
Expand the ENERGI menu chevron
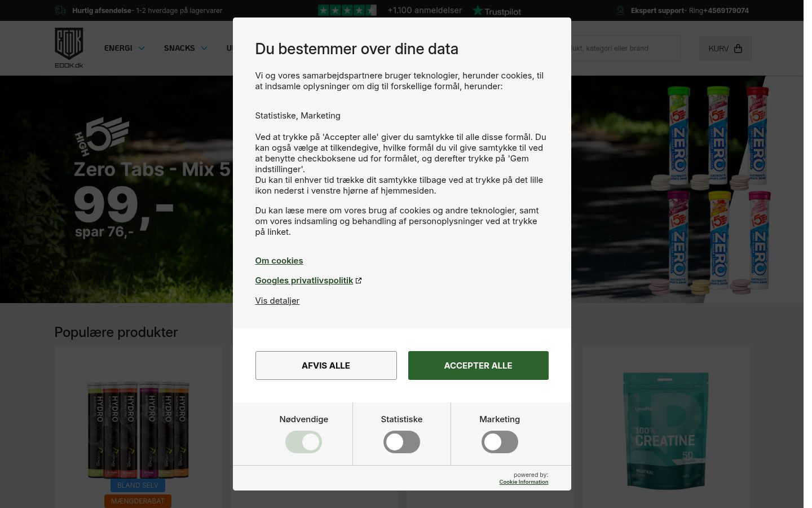coord(142,48)
